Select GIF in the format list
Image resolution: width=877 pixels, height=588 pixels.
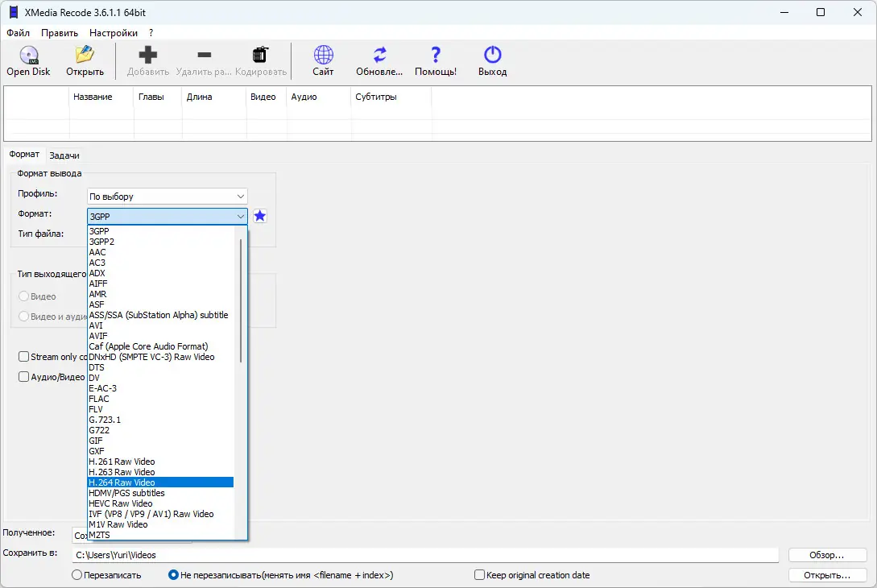pyautogui.click(x=160, y=441)
